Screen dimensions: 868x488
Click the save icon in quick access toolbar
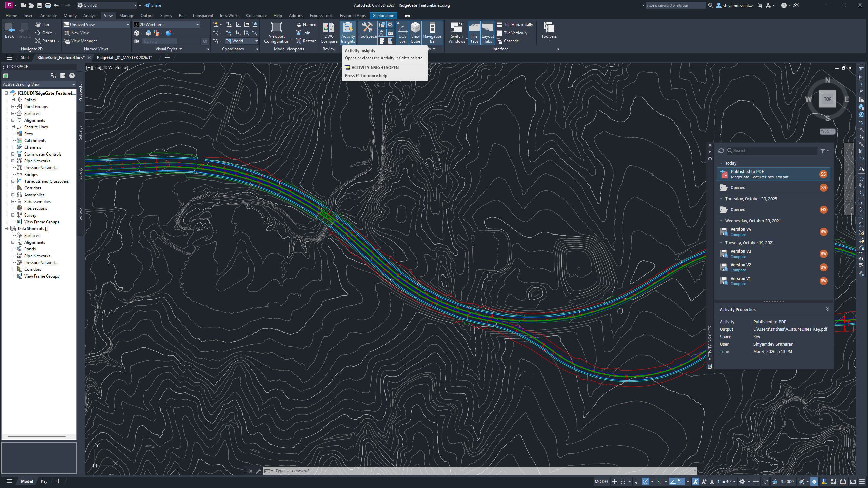39,5
